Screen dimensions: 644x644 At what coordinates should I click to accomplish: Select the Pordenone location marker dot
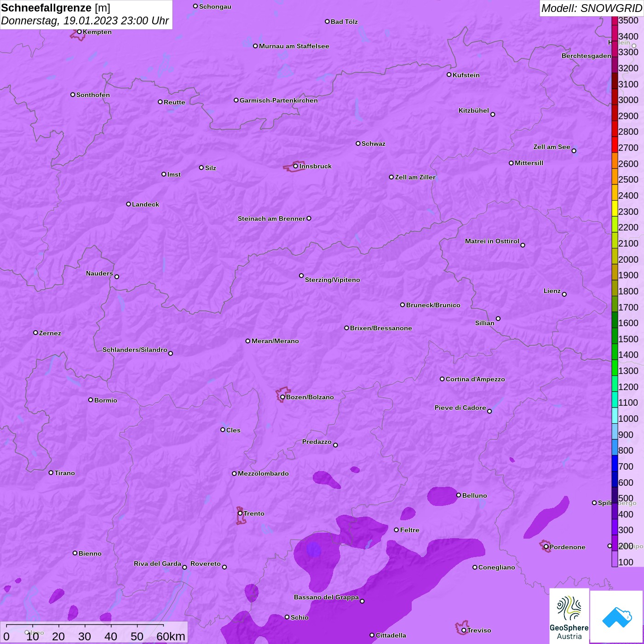pos(546,547)
